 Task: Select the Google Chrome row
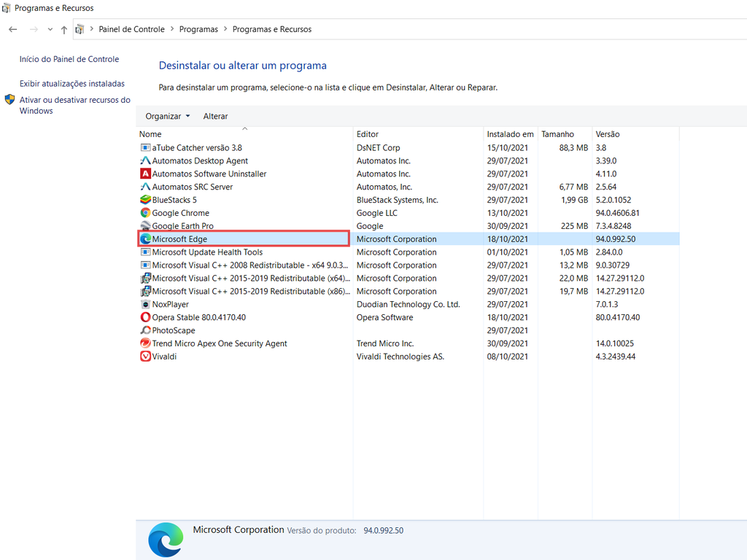(x=409, y=213)
